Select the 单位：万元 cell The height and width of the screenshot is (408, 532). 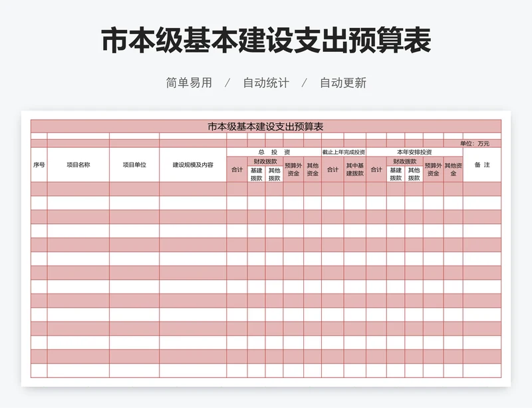pyautogui.click(x=475, y=143)
